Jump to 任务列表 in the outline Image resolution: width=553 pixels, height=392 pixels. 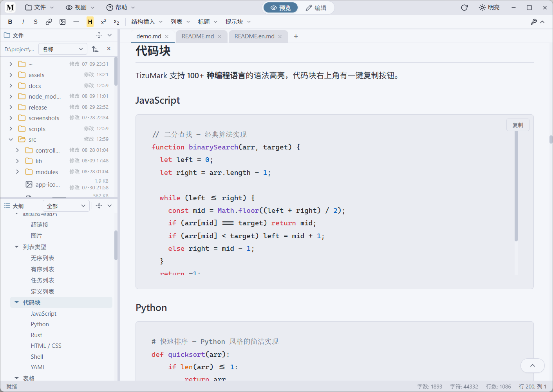tap(43, 281)
